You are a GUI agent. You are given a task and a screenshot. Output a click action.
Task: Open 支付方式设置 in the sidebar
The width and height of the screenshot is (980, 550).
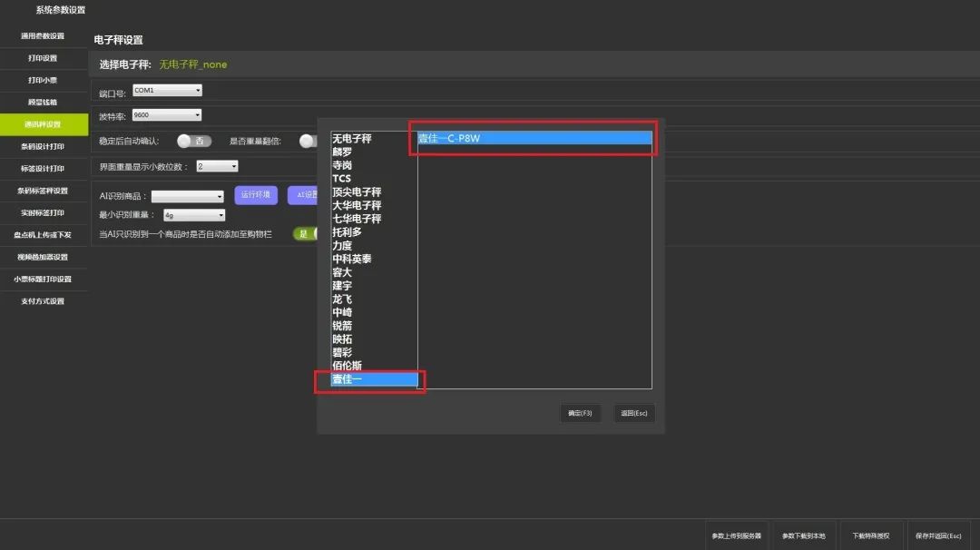(x=44, y=301)
